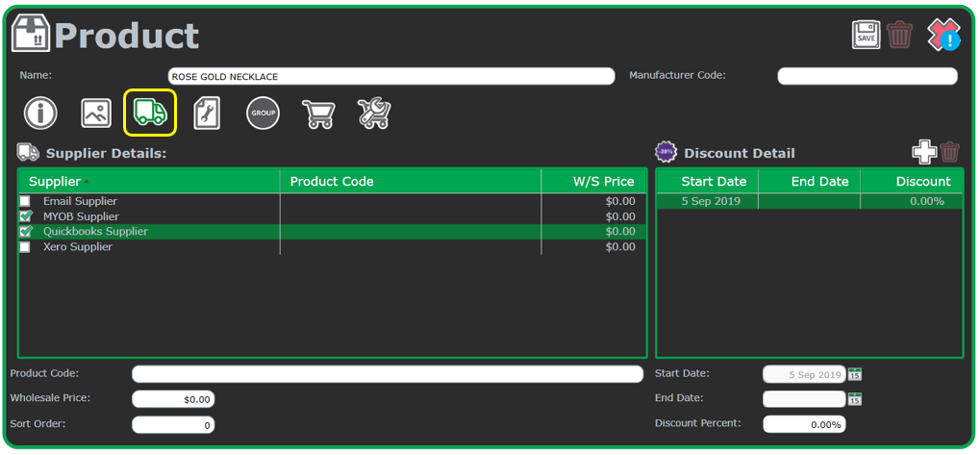The image size is (980, 455).
Task: Sort by the W/S Price column header
Action: click(593, 181)
